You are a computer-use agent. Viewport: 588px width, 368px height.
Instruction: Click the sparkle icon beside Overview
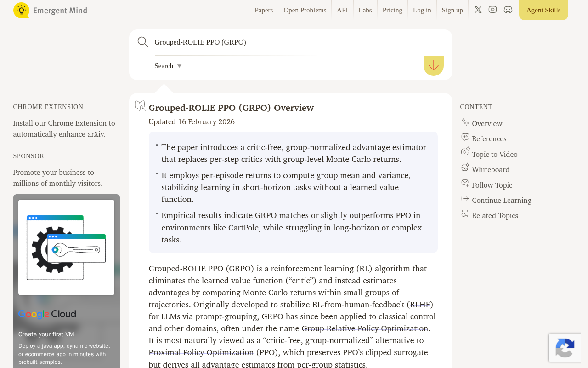pyautogui.click(x=465, y=122)
